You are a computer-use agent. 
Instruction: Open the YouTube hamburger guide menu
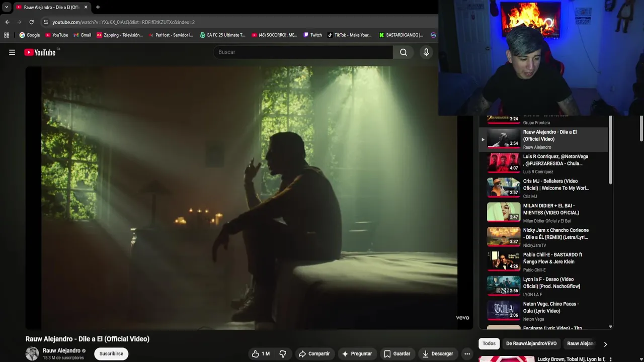12,52
